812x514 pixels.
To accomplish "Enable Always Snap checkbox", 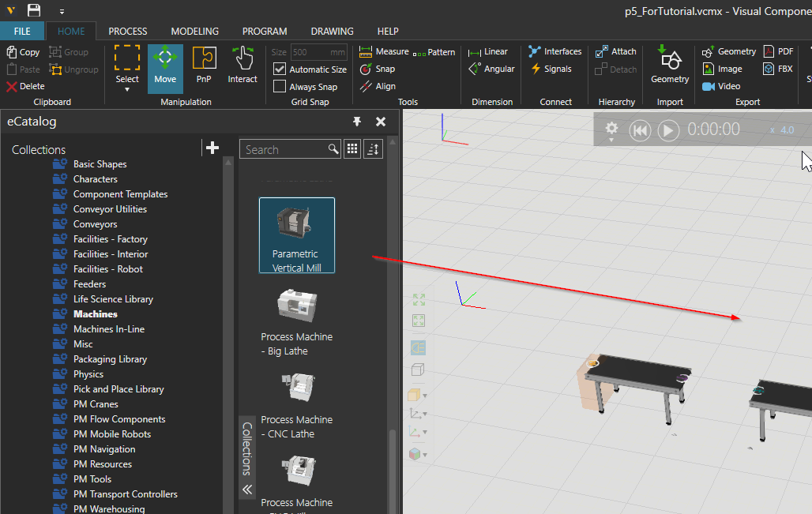I will (x=280, y=86).
